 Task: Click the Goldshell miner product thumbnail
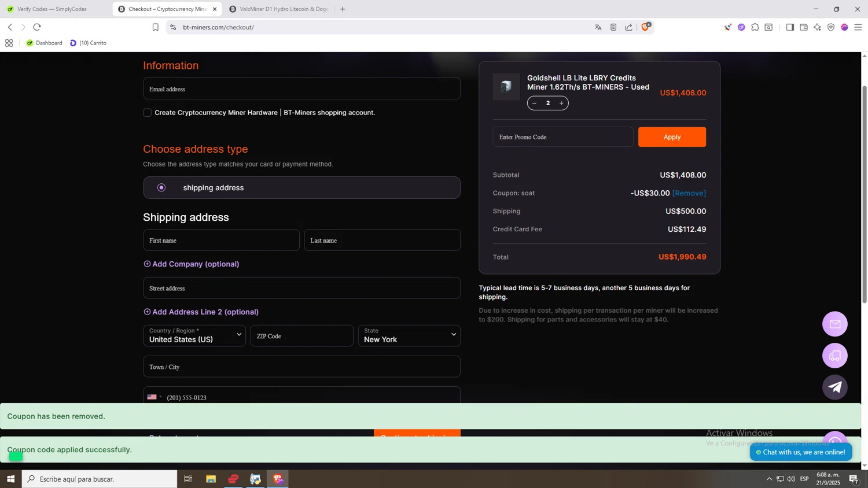tap(506, 87)
